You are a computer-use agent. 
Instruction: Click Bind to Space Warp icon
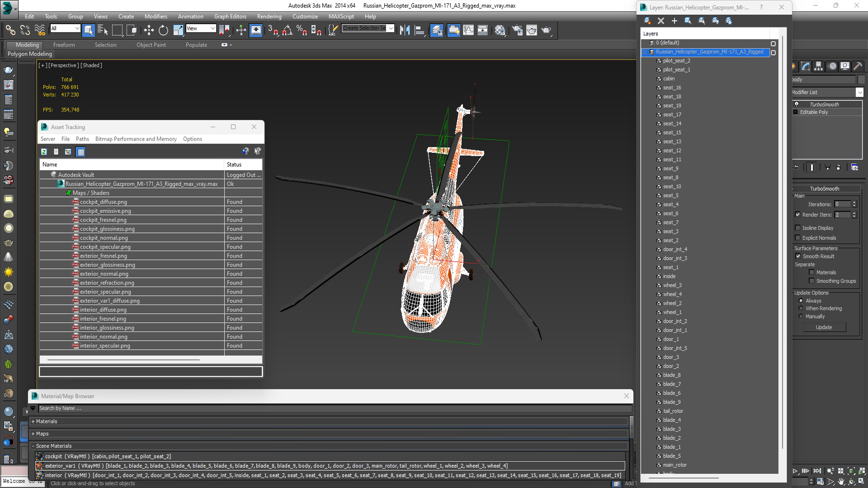coord(40,30)
